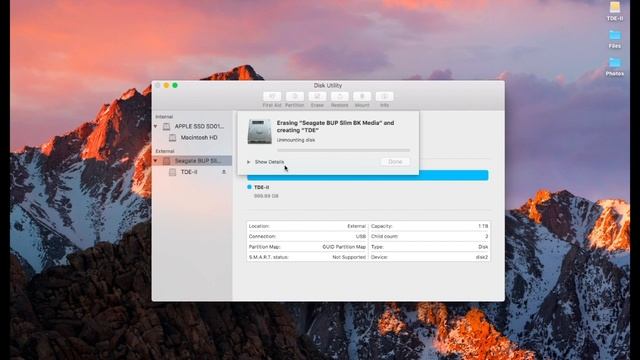This screenshot has width=640, height=360.
Task: Click the 'External' location value
Action: pyautogui.click(x=356, y=226)
